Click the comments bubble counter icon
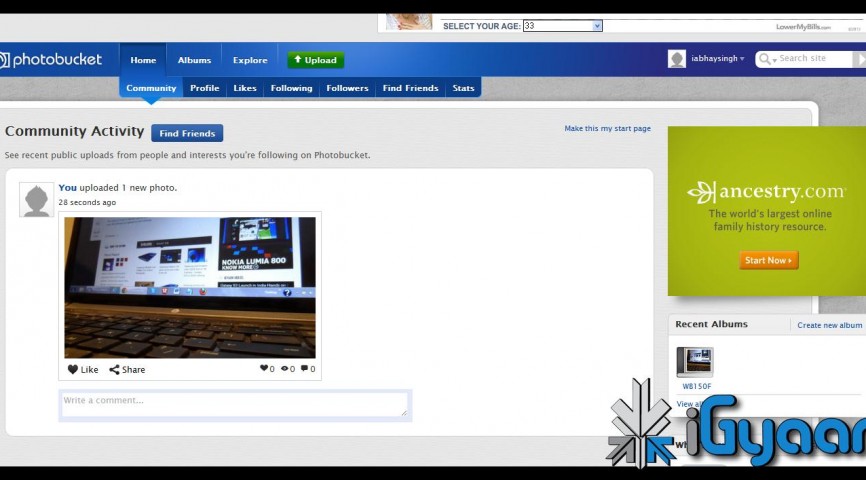 [x=305, y=369]
